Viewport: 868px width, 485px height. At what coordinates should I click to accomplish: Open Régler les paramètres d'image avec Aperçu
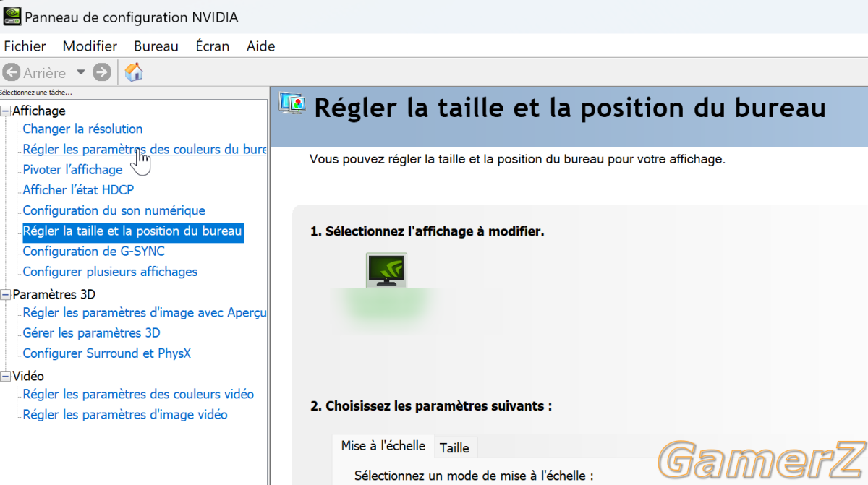click(145, 312)
